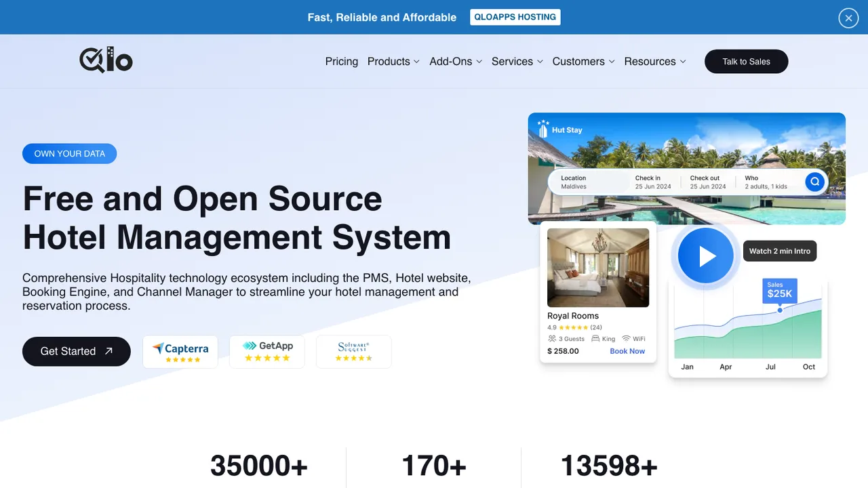The height and width of the screenshot is (488, 868).
Task: Click the Royal Rooms title
Action: [x=573, y=316]
